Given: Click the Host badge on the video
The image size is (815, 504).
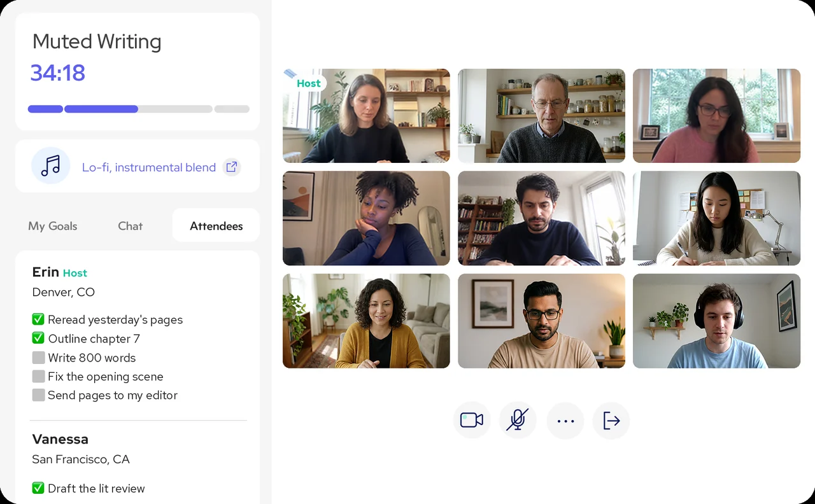Looking at the screenshot, I should coord(309,83).
